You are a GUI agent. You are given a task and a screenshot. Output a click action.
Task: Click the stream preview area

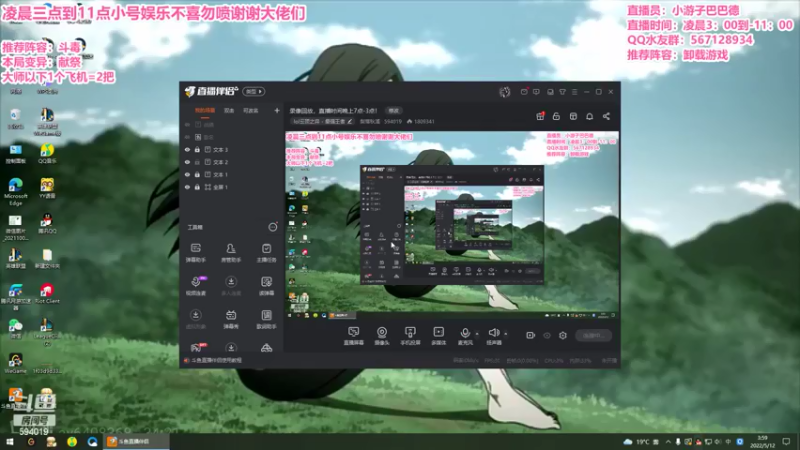pyautogui.click(x=452, y=226)
